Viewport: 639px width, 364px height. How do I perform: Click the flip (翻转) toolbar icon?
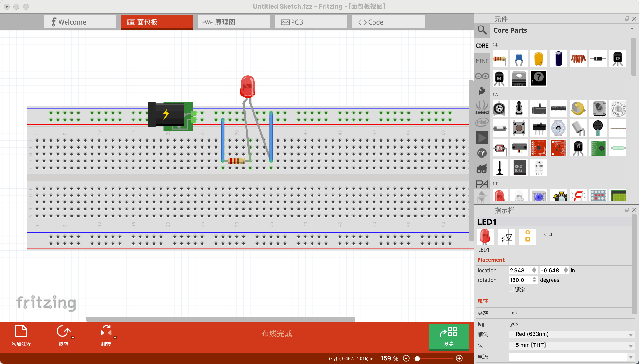(x=106, y=332)
